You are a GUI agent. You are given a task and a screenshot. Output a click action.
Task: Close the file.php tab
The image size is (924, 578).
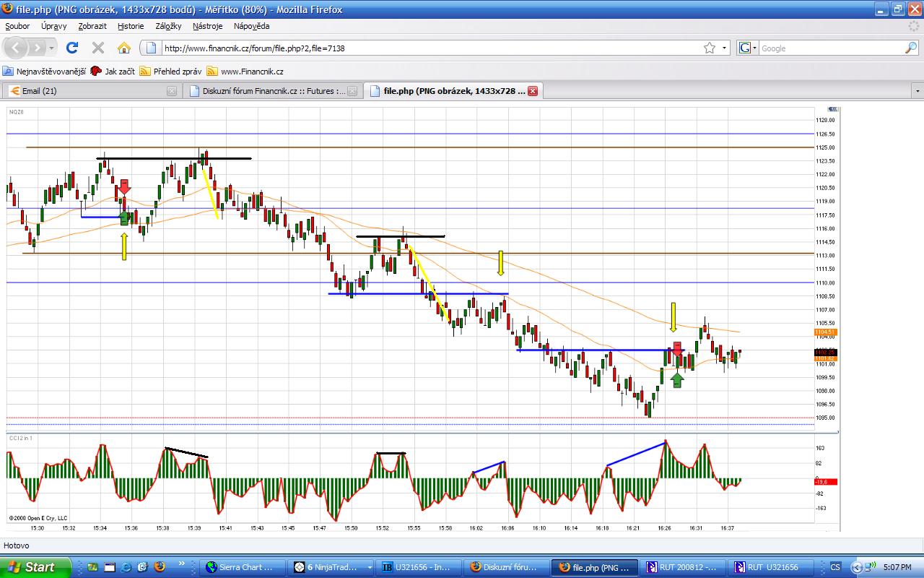click(533, 91)
